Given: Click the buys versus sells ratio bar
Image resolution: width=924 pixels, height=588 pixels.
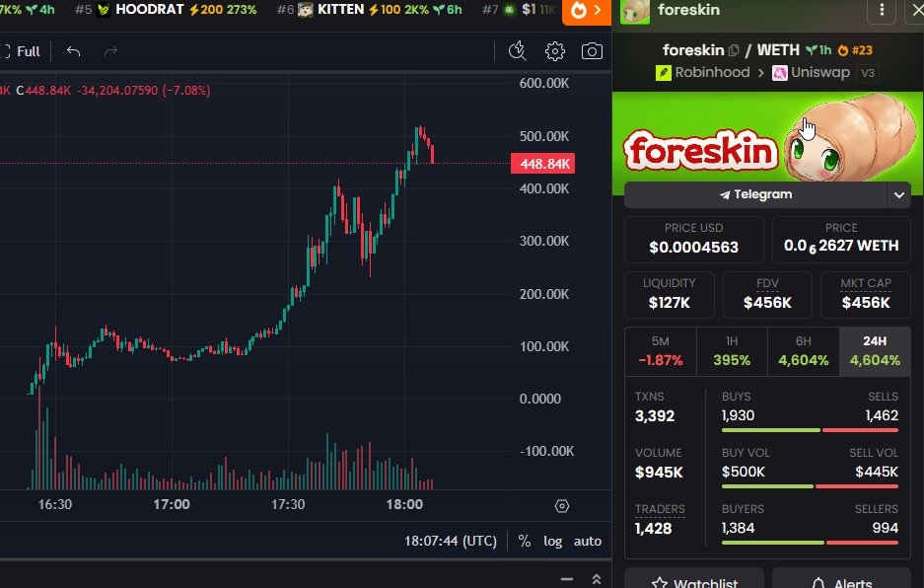Looking at the screenshot, I should tap(810, 430).
